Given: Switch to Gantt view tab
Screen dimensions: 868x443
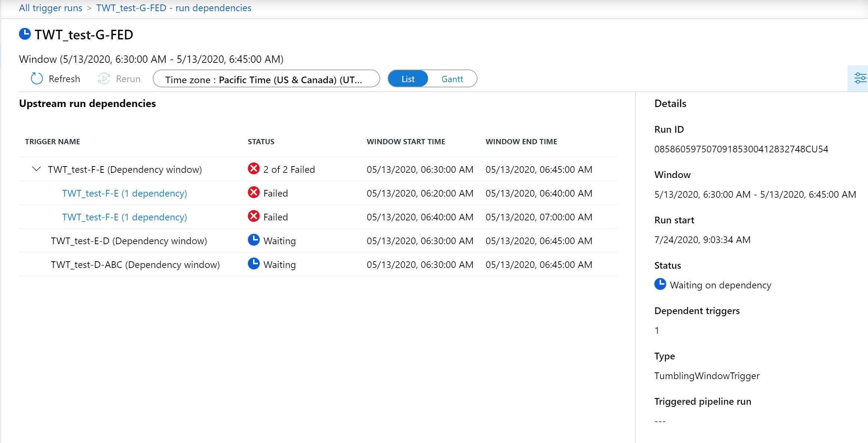Looking at the screenshot, I should [x=451, y=78].
